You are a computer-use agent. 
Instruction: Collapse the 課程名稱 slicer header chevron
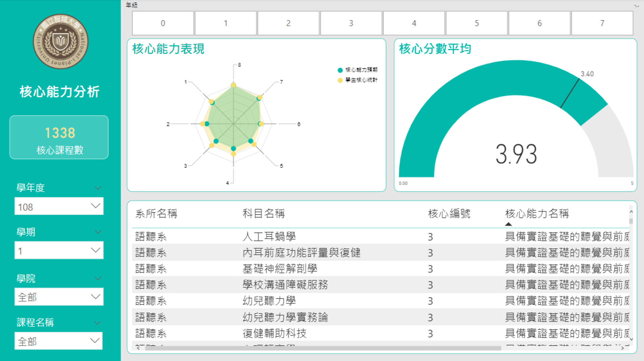(x=97, y=322)
